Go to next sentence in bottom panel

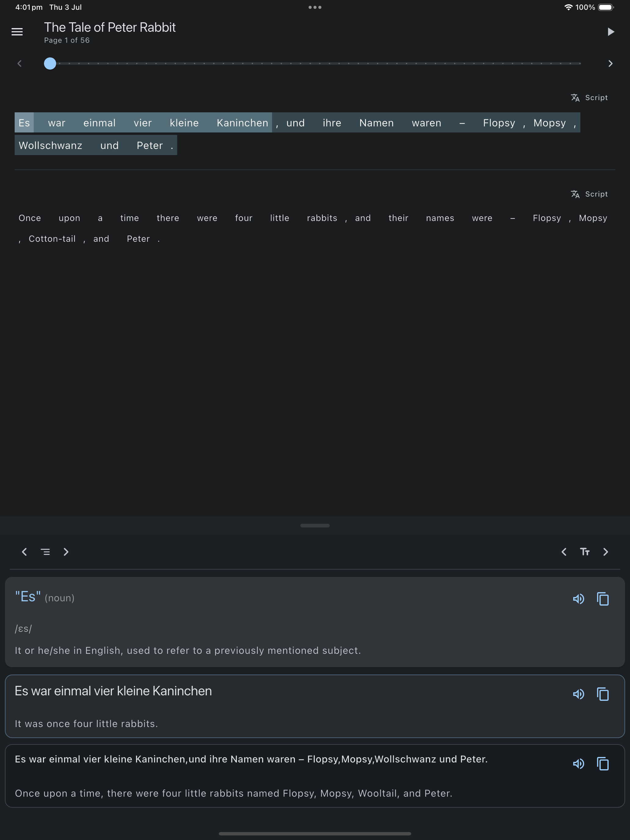tap(66, 552)
